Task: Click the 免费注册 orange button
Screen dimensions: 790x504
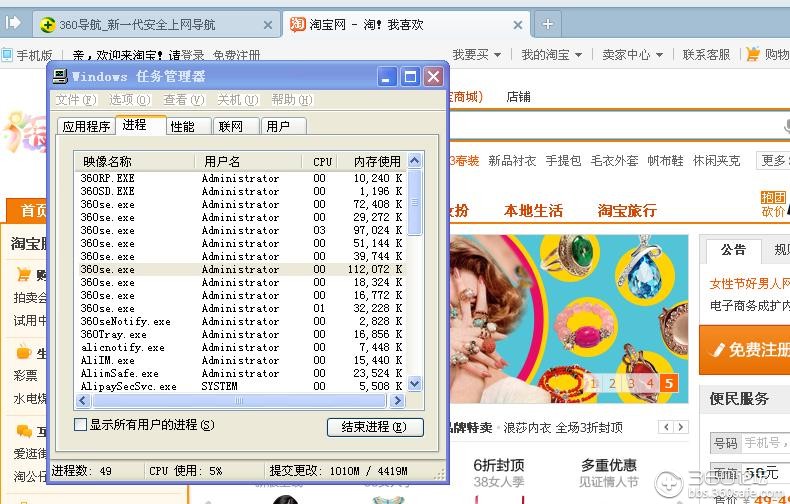Action: [745, 350]
